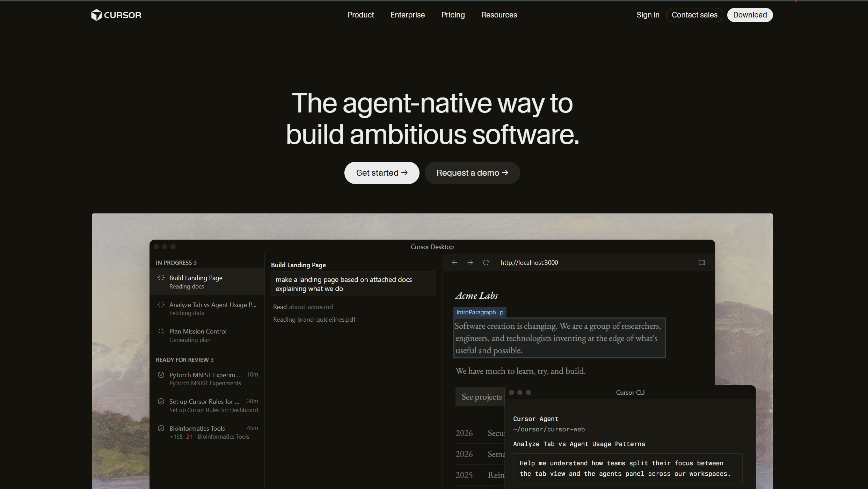Screen dimensions: 868x489
Task: Go to the Pricing page
Action: (453, 15)
